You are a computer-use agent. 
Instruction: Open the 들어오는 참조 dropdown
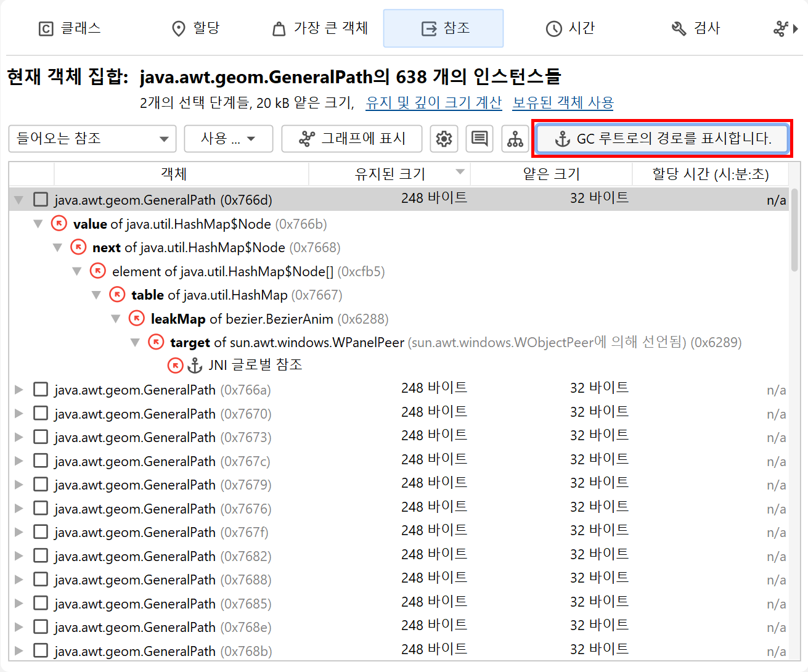point(92,139)
